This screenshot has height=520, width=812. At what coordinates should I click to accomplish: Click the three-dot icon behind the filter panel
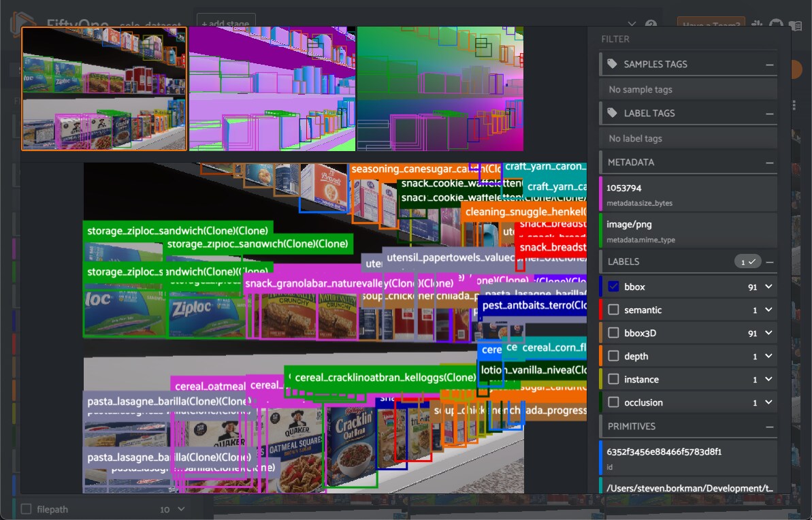click(x=794, y=105)
